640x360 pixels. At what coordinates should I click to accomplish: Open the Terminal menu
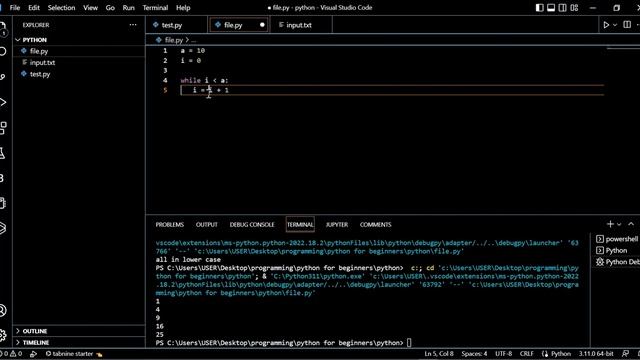[x=155, y=8]
